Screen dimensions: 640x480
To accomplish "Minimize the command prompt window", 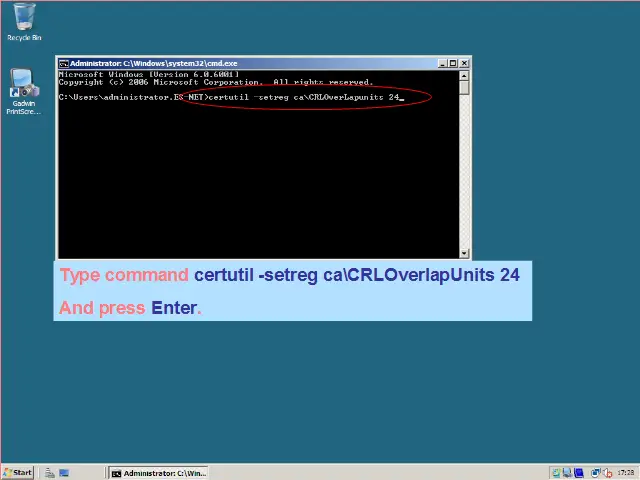I will click(x=441, y=63).
